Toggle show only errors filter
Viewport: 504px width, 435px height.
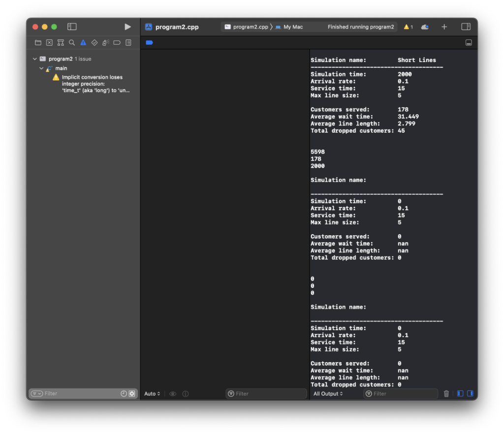[132, 394]
